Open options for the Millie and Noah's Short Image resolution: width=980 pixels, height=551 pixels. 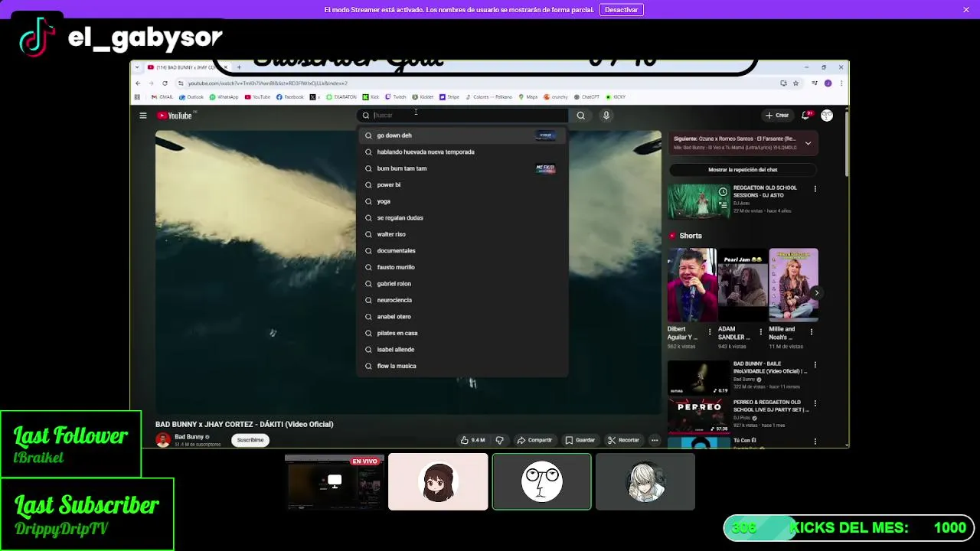[x=812, y=332]
